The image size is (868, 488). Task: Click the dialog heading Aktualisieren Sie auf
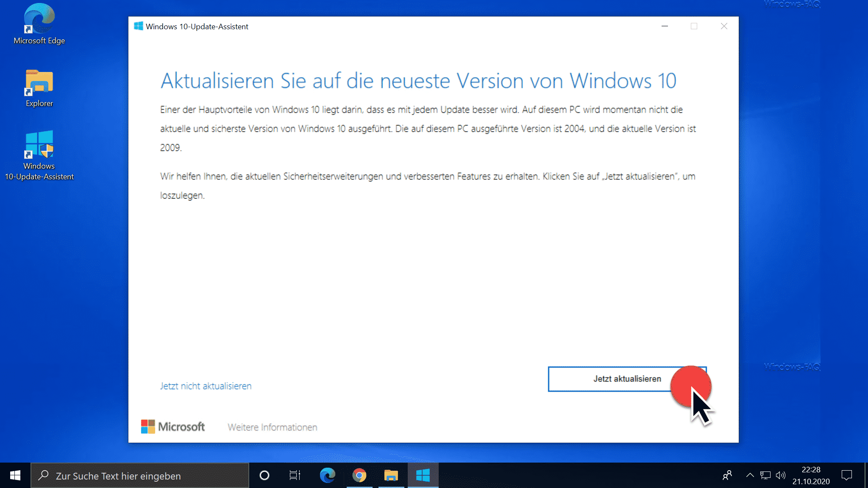pyautogui.click(x=418, y=80)
